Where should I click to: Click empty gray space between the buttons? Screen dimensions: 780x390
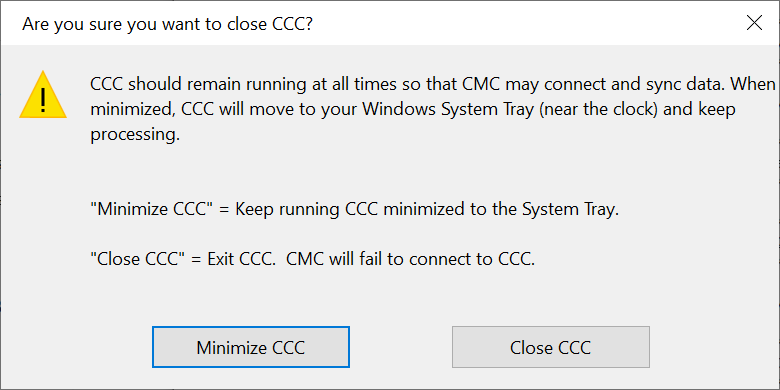coord(400,347)
